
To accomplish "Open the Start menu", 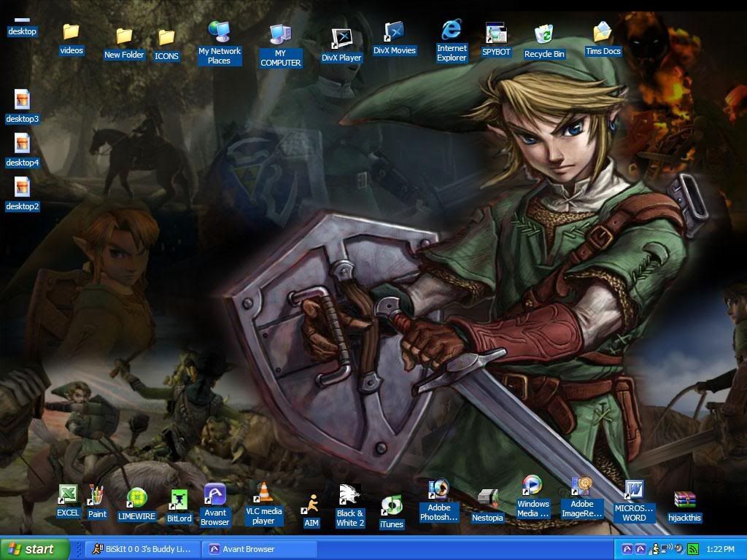I will point(34,549).
